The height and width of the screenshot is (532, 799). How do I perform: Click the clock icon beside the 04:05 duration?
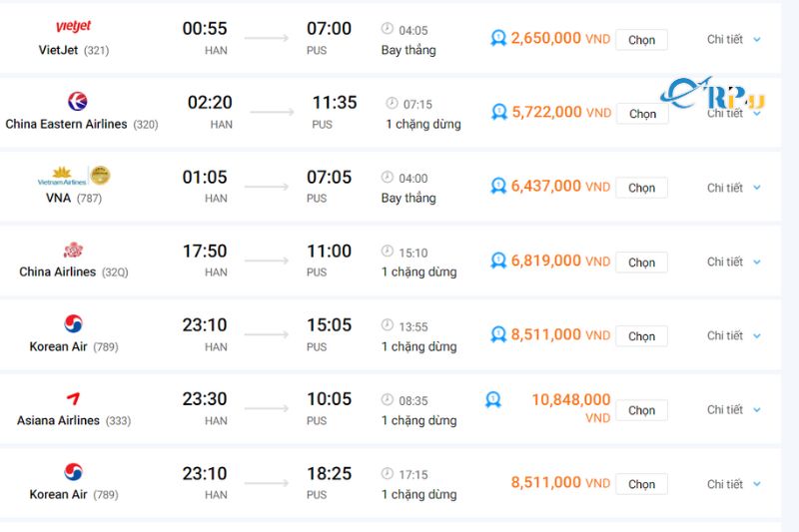click(x=388, y=29)
